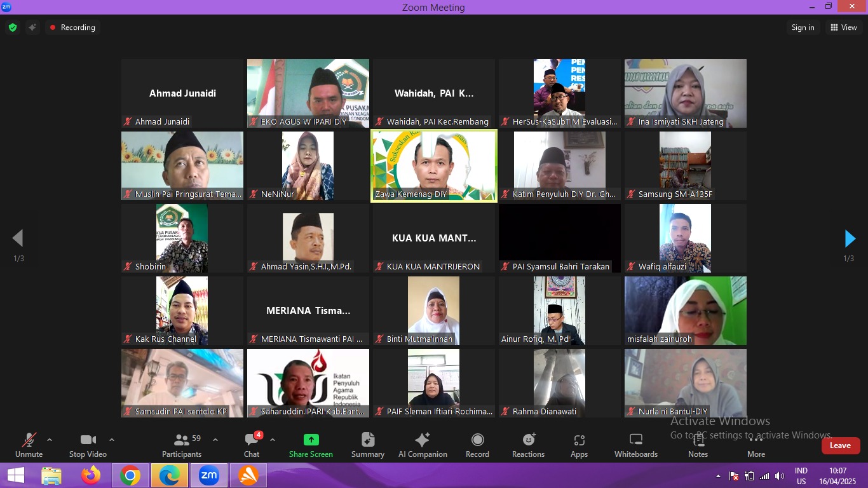Click the Shobirin name label

[x=151, y=266]
